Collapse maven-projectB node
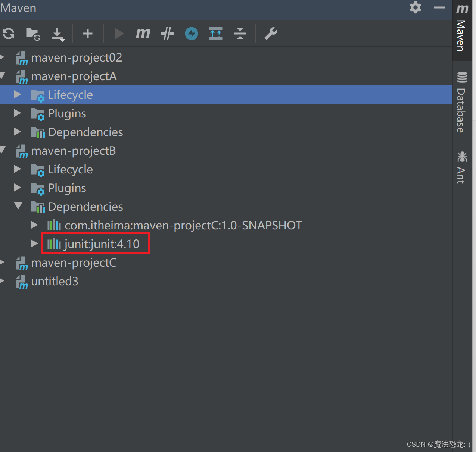Viewport: 476px width, 452px height. pyautogui.click(x=3, y=150)
